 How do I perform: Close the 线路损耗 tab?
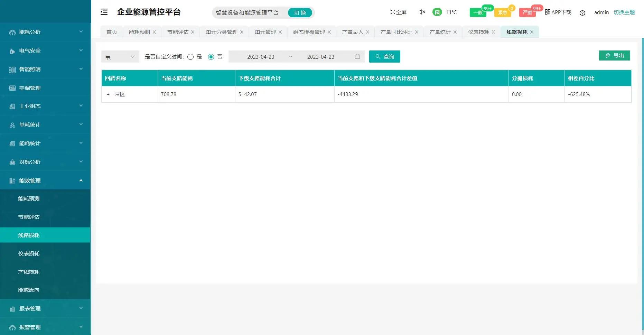tap(532, 32)
